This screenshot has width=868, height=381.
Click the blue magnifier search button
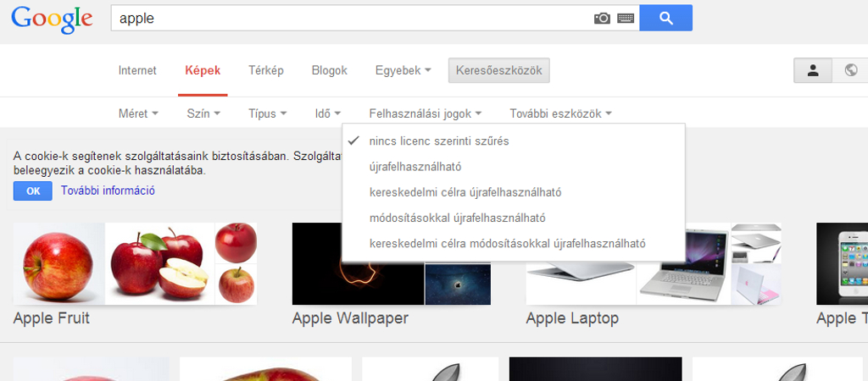666,19
